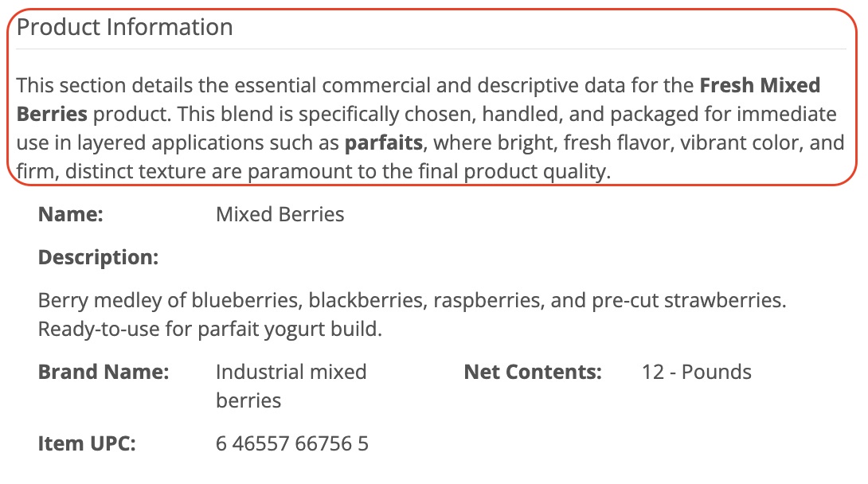The height and width of the screenshot is (484, 868).
Task: Click the Net Contents label
Action: pyautogui.click(x=532, y=372)
